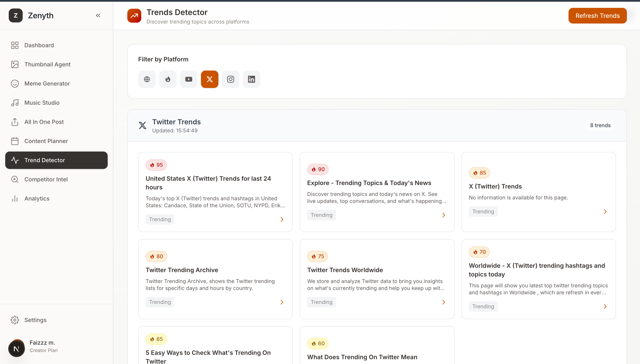Open Thumbnail Agent page
Viewport: 640px width, 364px height.
coord(56,64)
